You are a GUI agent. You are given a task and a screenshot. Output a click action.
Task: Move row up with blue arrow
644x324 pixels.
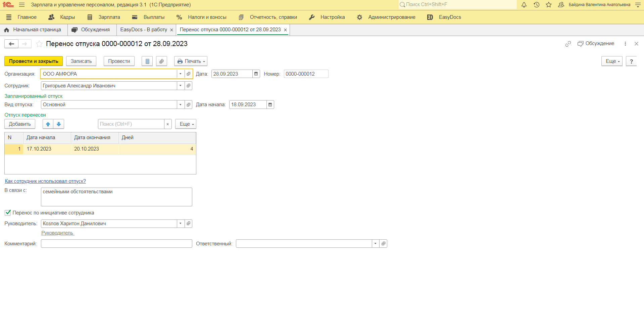[48, 124]
